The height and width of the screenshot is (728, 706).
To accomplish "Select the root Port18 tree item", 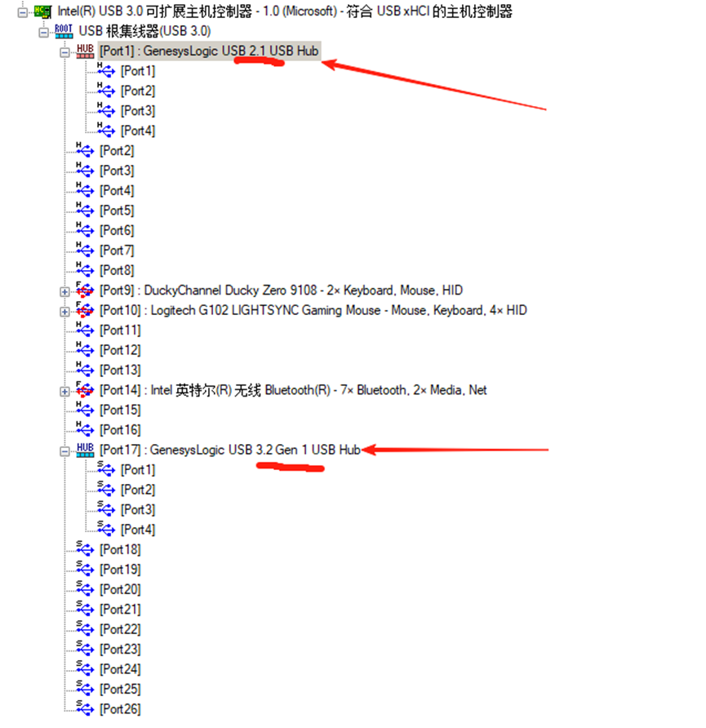I will point(119,550).
